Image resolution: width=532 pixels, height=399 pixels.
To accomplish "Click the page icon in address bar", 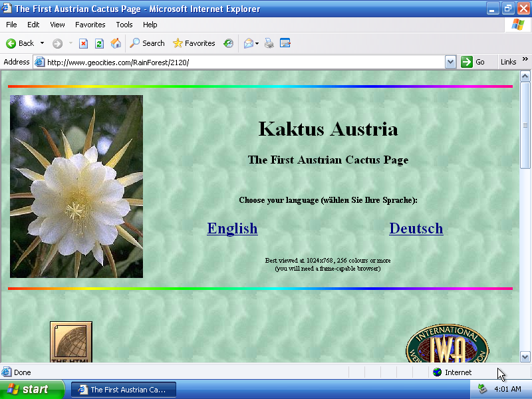I will (x=40, y=62).
